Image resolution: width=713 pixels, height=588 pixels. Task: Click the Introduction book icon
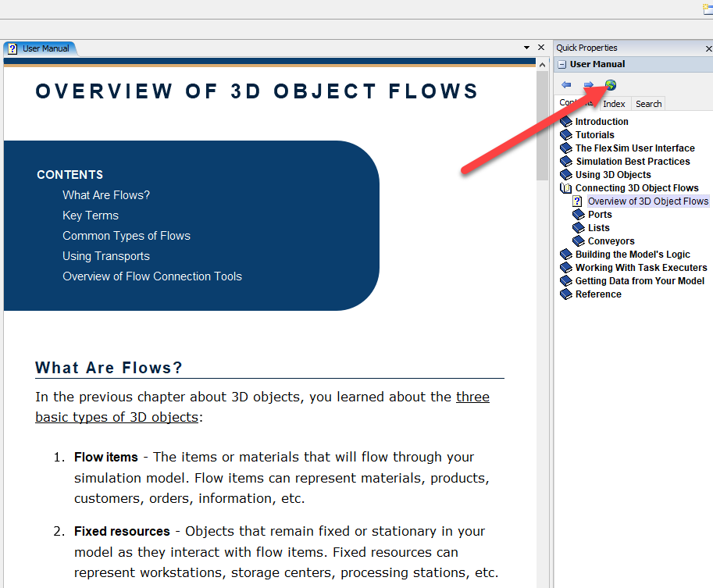[566, 122]
